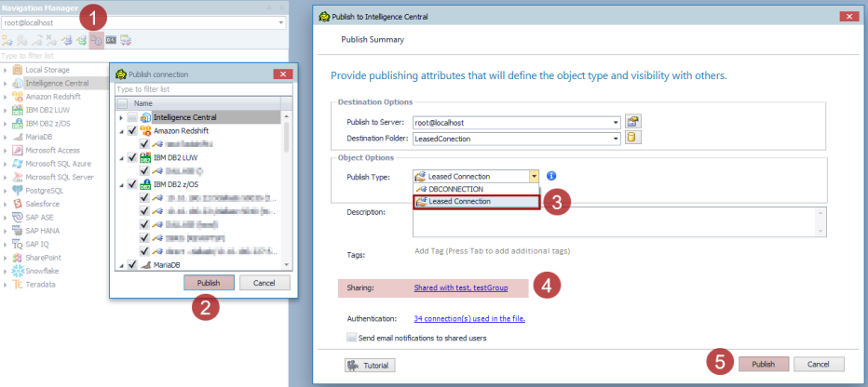Check Intelligence Central in Publish connection dialog
Screen dimensions: 868x387
(131, 117)
